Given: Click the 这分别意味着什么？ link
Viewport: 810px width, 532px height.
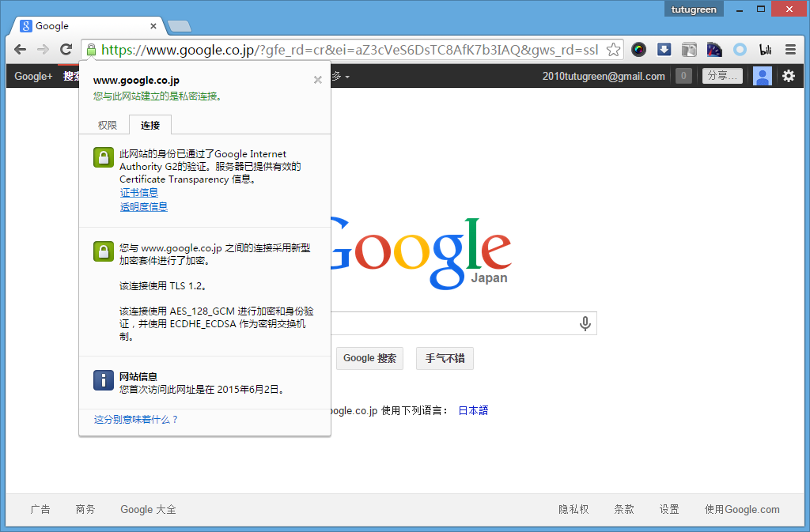Looking at the screenshot, I should pyautogui.click(x=136, y=420).
